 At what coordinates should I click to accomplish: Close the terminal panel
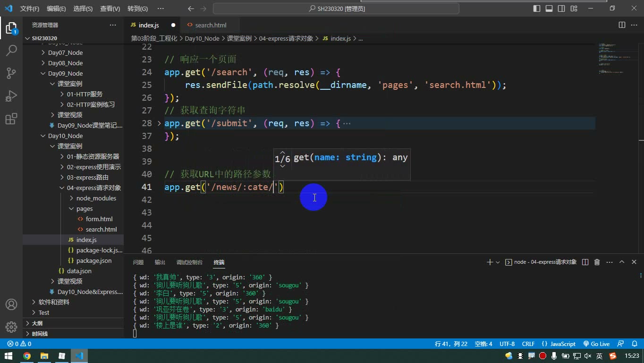[634, 262]
